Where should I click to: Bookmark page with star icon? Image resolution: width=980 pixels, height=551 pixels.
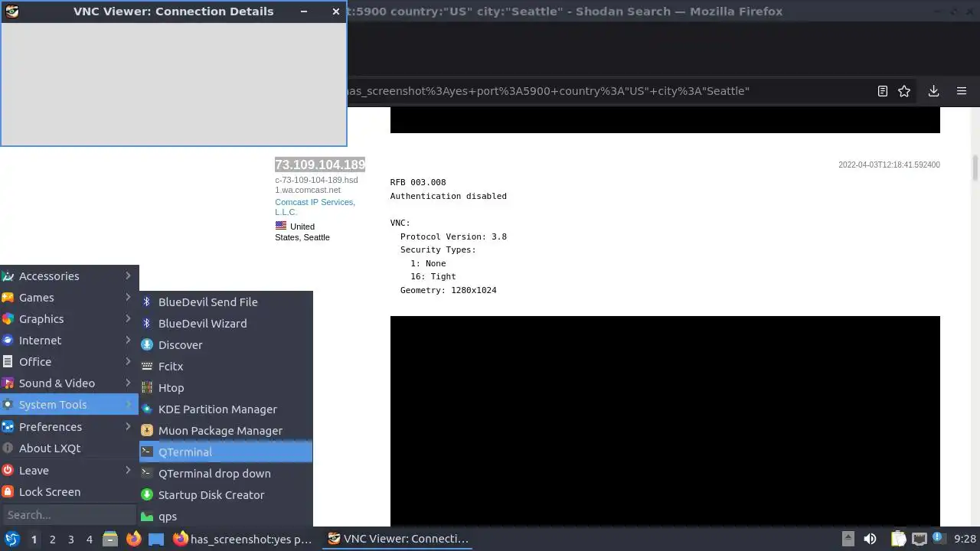point(904,91)
